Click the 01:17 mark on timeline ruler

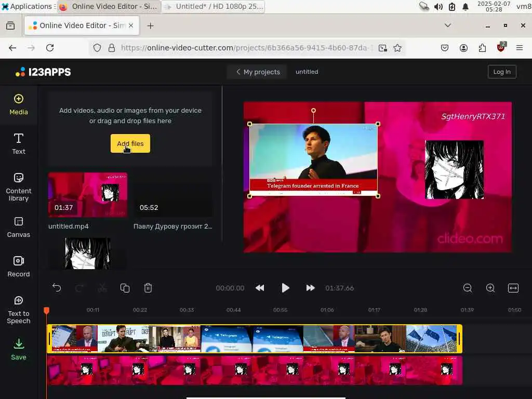point(374,310)
